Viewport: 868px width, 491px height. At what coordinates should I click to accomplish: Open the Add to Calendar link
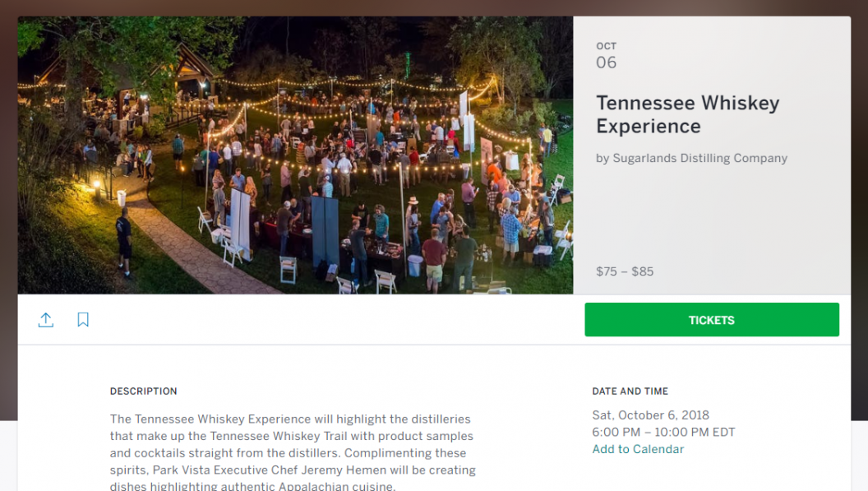click(638, 449)
